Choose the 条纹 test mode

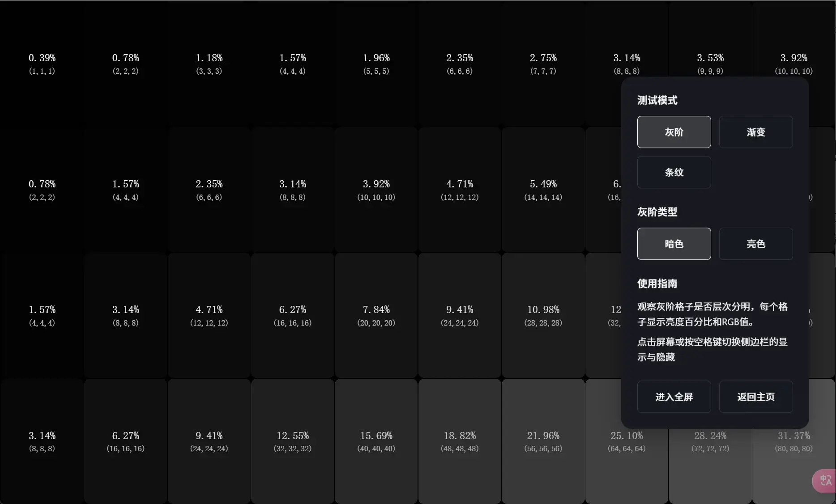click(x=674, y=172)
